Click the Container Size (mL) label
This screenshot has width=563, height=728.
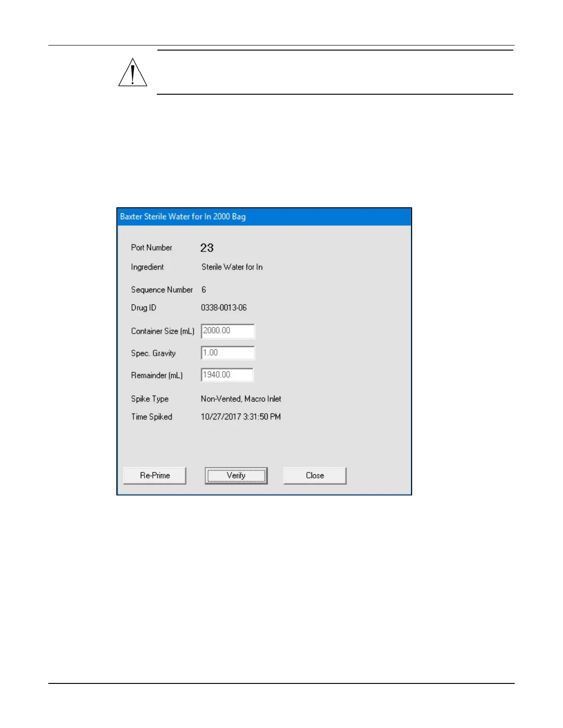tap(163, 331)
